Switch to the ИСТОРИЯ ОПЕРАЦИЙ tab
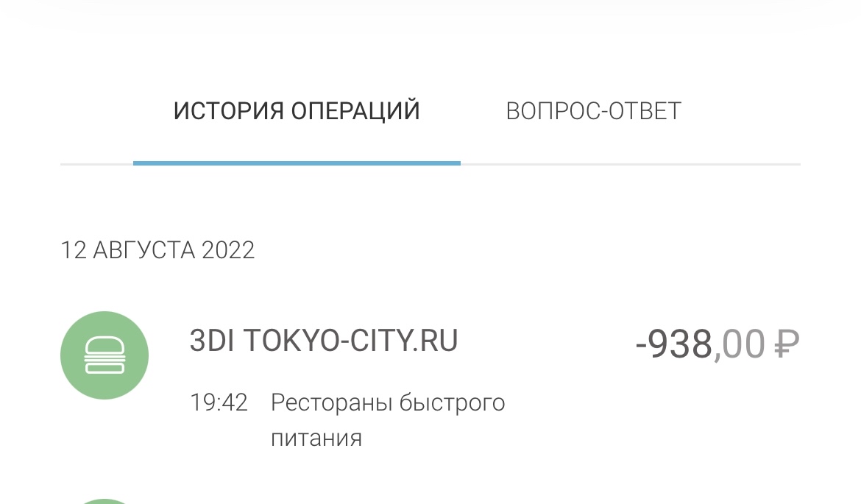The height and width of the screenshot is (504, 861). click(297, 111)
